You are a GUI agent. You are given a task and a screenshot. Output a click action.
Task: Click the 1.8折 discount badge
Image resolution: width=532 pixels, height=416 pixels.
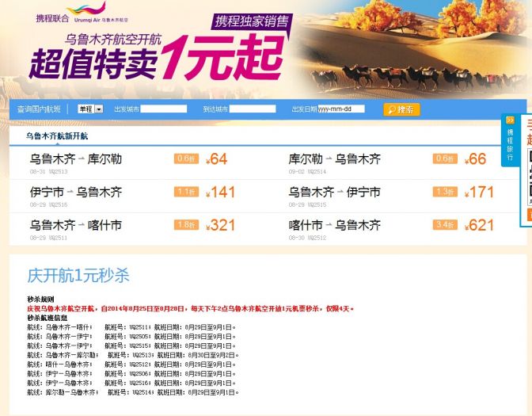tap(186, 225)
